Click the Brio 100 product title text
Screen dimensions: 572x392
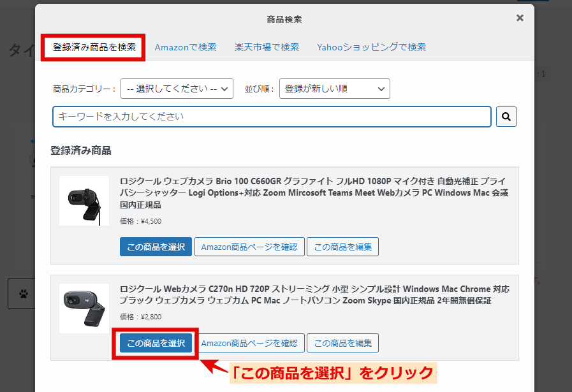coord(314,193)
